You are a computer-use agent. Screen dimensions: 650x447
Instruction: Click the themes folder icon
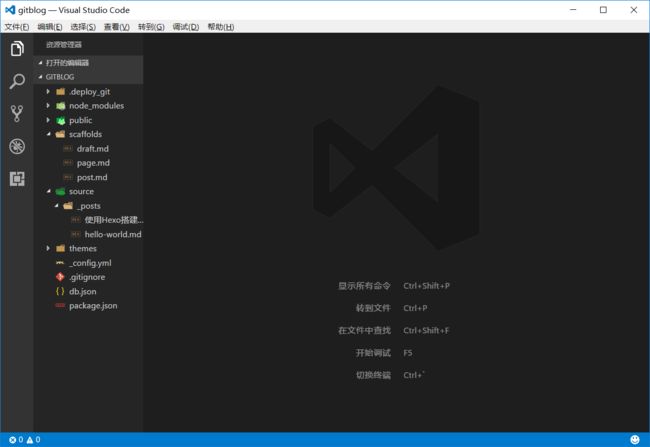click(61, 248)
